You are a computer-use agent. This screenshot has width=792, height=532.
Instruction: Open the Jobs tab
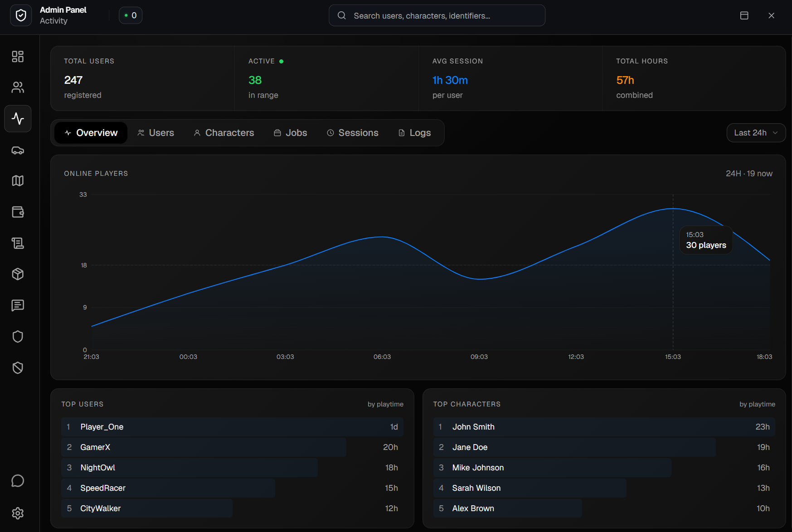291,133
